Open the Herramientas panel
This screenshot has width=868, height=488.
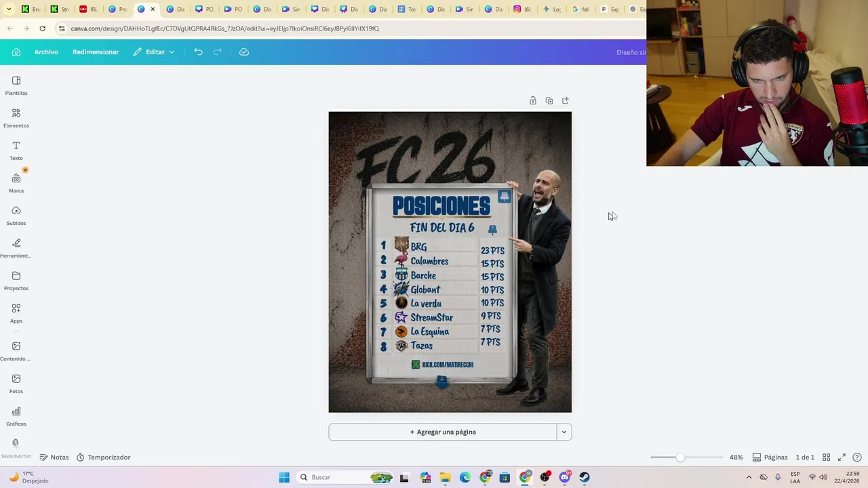click(16, 249)
